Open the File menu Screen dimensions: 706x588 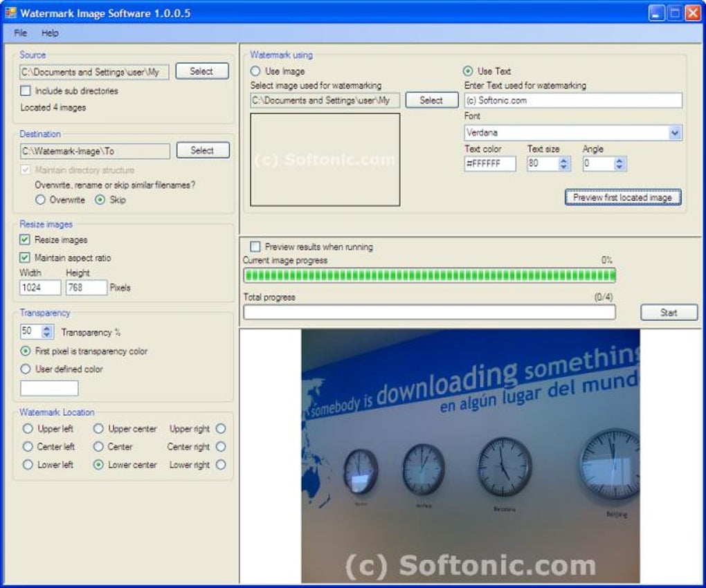click(20, 33)
